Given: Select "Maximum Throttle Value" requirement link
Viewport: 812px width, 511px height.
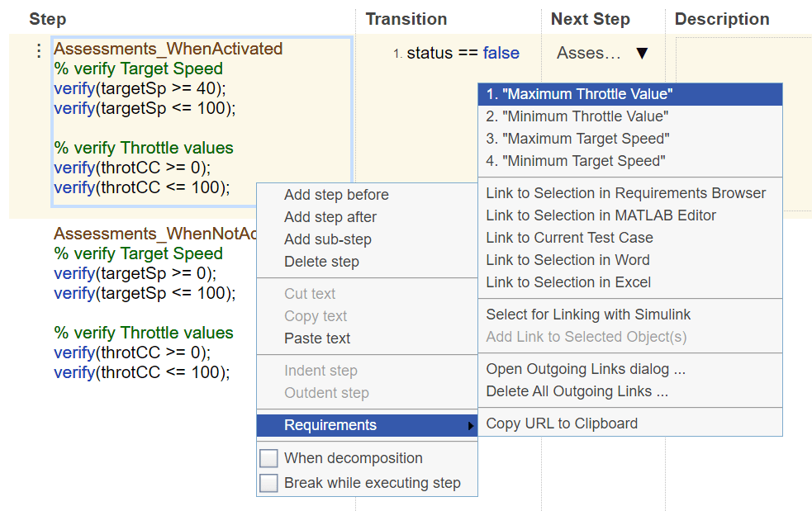Looking at the screenshot, I should tap(579, 94).
